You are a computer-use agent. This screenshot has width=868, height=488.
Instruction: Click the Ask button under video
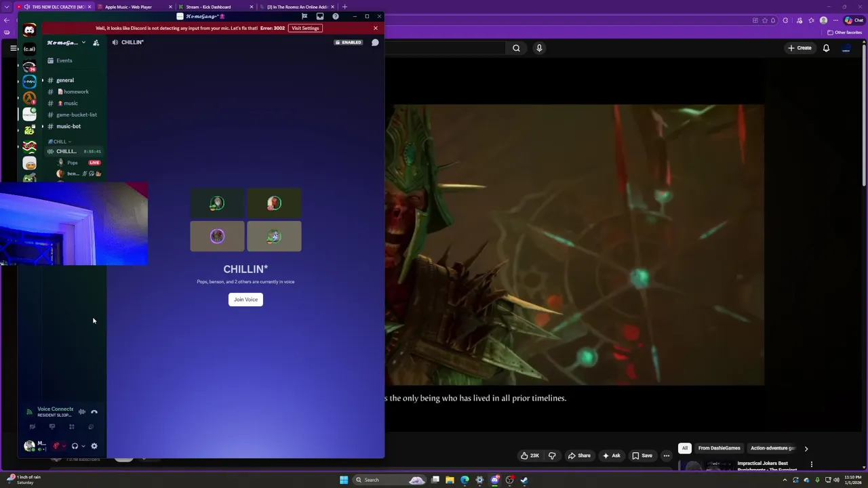coord(611,455)
